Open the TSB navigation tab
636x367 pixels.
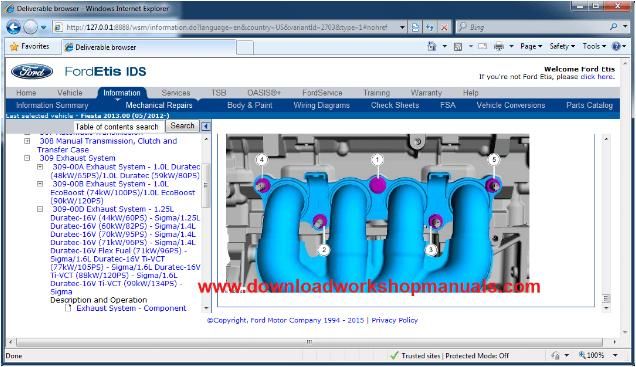tap(219, 93)
